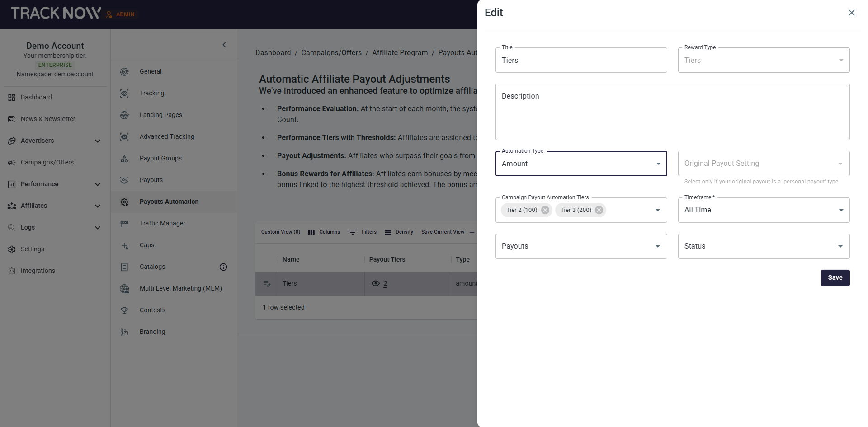The width and height of the screenshot is (868, 427).
Task: Remove the Tier 2 (100) chip
Action: tap(545, 210)
